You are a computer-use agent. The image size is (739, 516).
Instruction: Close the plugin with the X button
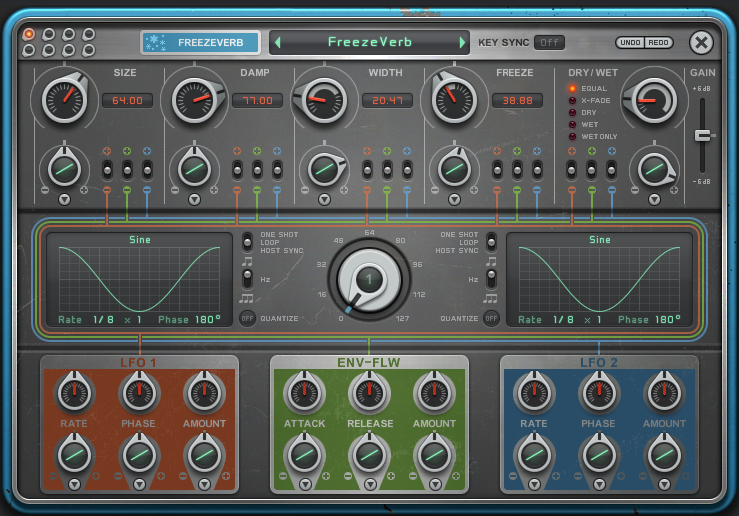tap(702, 42)
